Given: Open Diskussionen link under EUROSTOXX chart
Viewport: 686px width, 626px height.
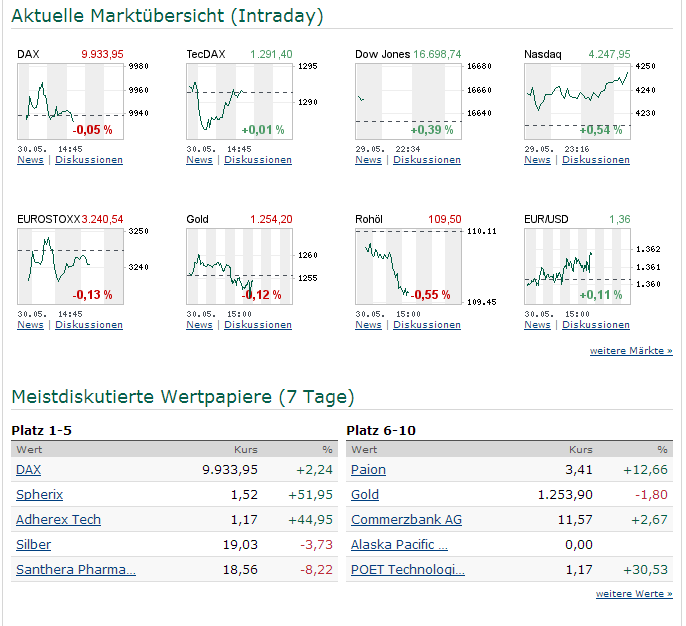Looking at the screenshot, I should click(x=89, y=325).
